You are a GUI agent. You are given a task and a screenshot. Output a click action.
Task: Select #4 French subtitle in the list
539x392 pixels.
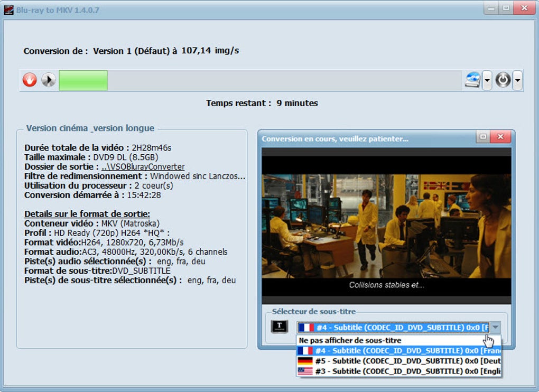click(x=399, y=351)
